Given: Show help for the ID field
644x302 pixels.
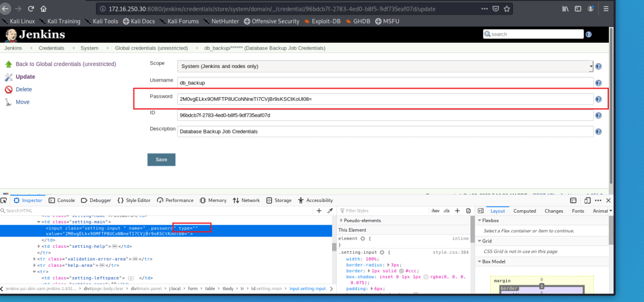Looking at the screenshot, I should [599, 116].
